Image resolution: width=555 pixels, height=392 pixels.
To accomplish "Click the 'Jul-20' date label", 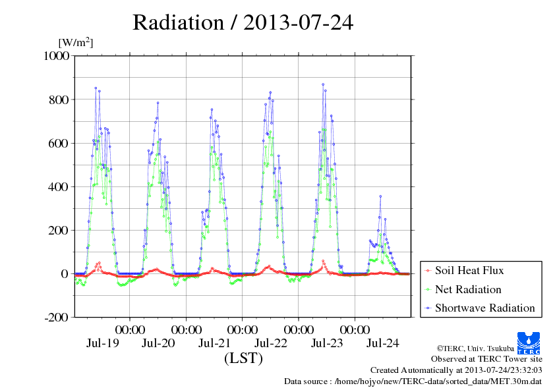I will tap(158, 343).
